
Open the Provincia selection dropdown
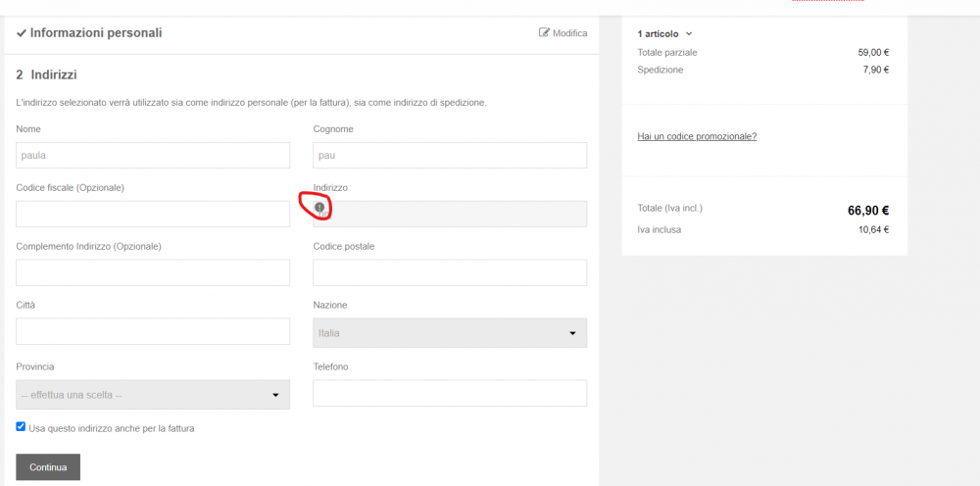coord(153,395)
